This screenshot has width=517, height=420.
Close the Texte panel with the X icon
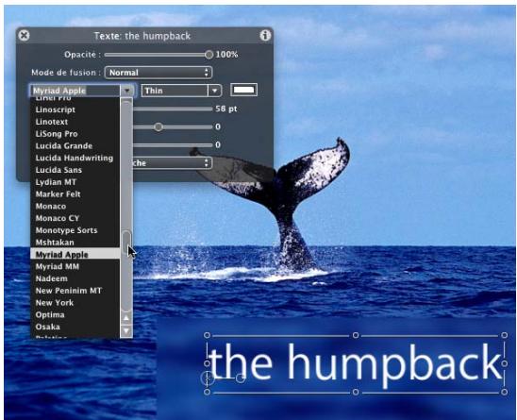24,35
